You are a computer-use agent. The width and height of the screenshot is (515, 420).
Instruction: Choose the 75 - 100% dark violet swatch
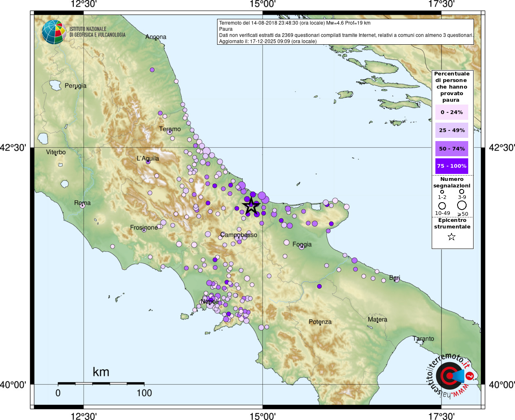point(451,166)
